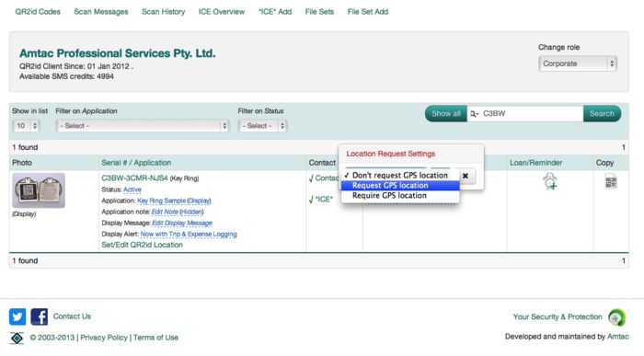
Task: Click Set/Edit QR2id Location link
Action: [x=142, y=245]
